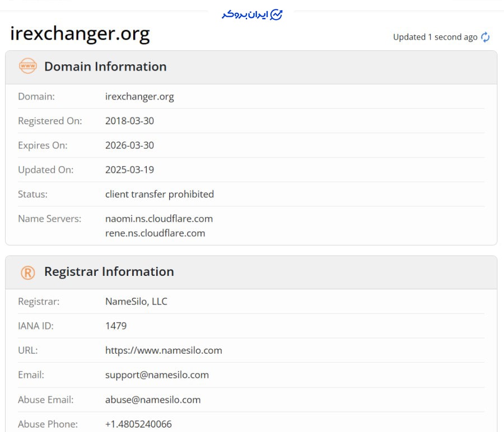Click the Abuse Email: label
Viewport: 504px width, 432px height.
pos(46,400)
